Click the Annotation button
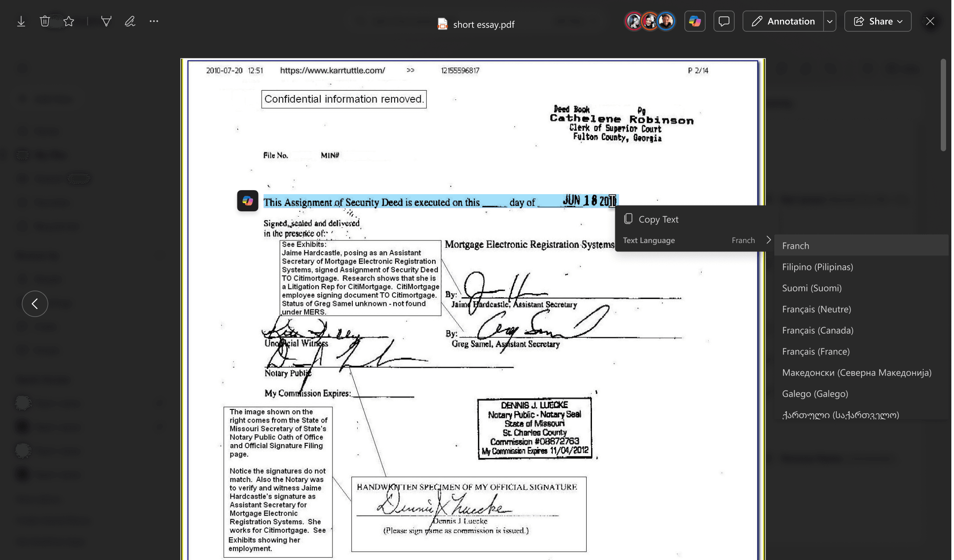 click(784, 21)
